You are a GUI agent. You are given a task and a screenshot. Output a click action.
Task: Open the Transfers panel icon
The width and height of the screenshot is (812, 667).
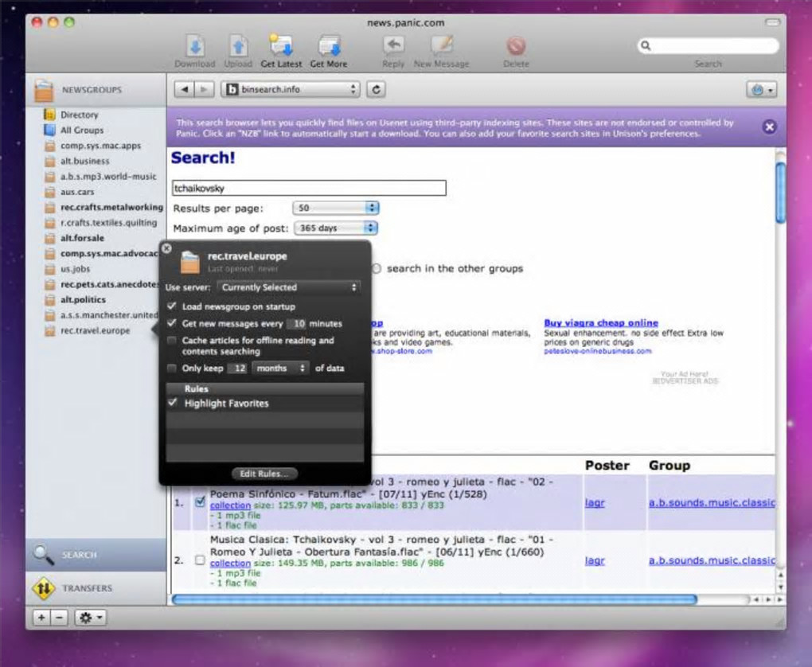[x=43, y=588]
